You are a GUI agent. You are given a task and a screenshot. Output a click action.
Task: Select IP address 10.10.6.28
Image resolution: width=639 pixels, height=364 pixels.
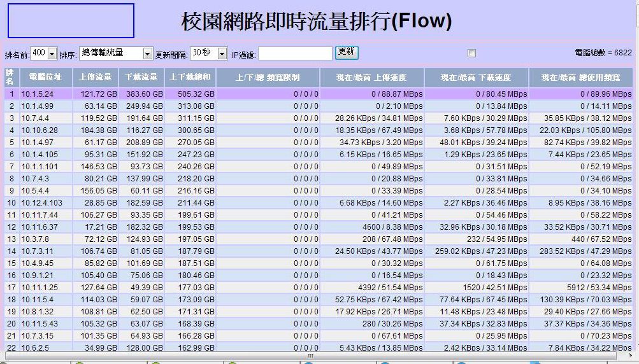(39, 130)
